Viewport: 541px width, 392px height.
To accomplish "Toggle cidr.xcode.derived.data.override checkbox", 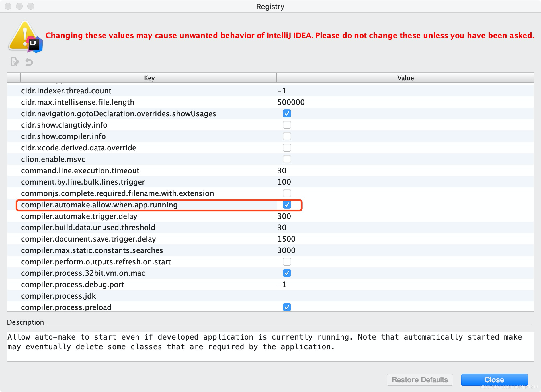I will pyautogui.click(x=287, y=148).
